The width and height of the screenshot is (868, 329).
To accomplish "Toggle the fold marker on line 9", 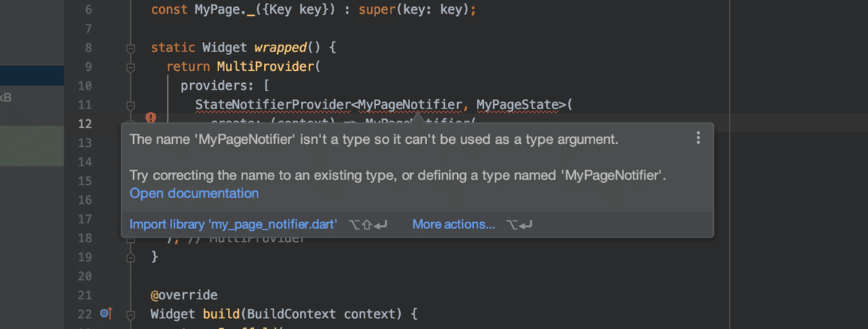I will point(131,67).
